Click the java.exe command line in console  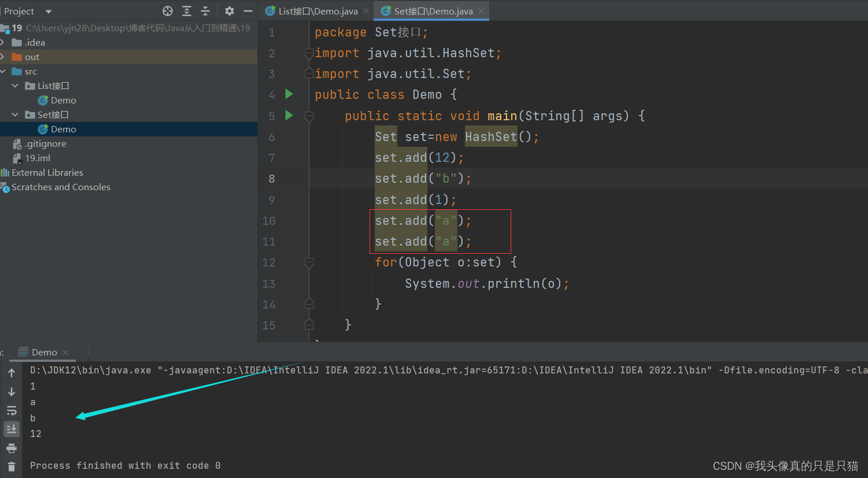coord(448,370)
